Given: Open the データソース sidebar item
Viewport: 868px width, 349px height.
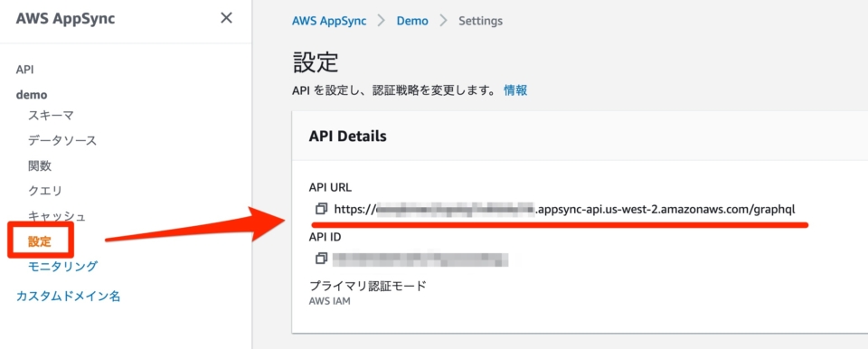Looking at the screenshot, I should [x=62, y=140].
